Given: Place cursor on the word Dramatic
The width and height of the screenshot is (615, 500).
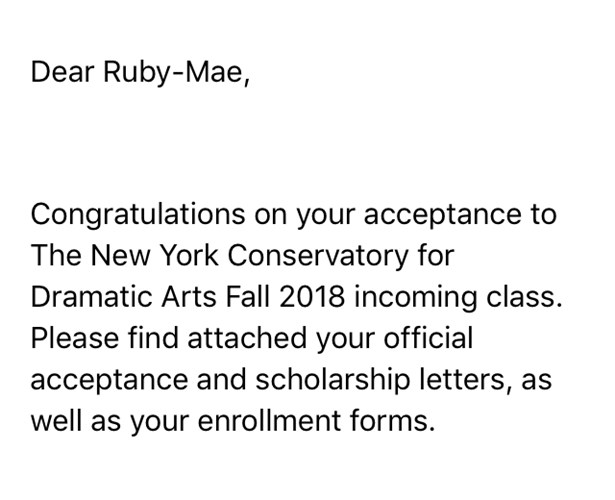Looking at the screenshot, I should (x=91, y=296).
